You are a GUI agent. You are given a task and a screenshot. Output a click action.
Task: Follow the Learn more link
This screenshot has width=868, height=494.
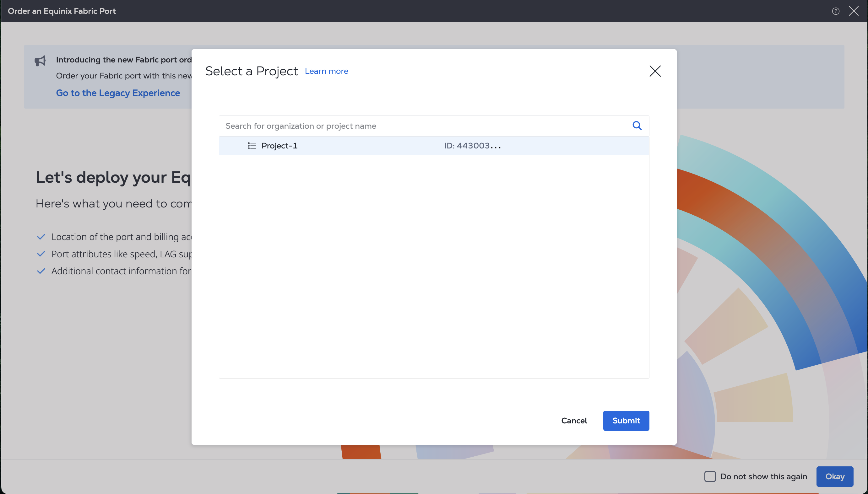pos(326,71)
